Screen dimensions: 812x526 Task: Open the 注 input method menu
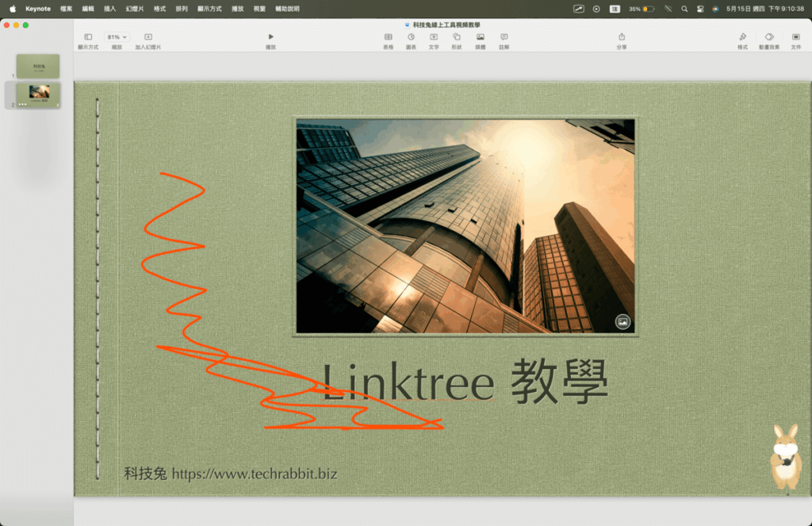coord(615,9)
